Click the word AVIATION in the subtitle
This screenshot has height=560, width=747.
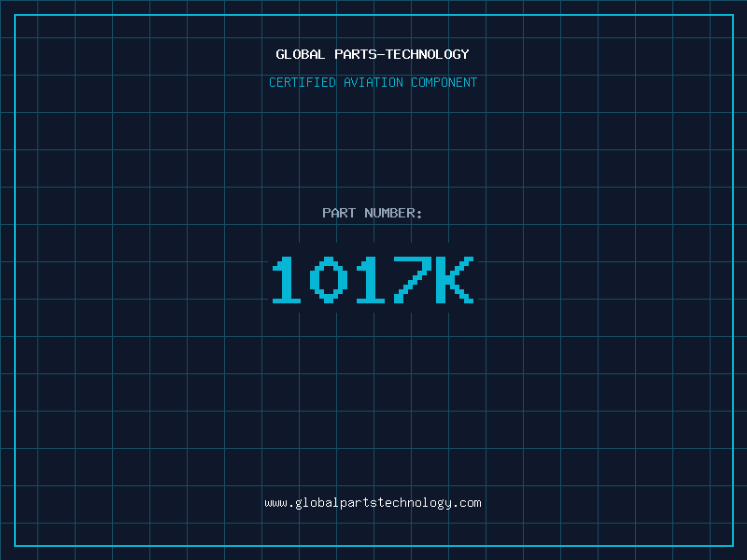point(373,82)
